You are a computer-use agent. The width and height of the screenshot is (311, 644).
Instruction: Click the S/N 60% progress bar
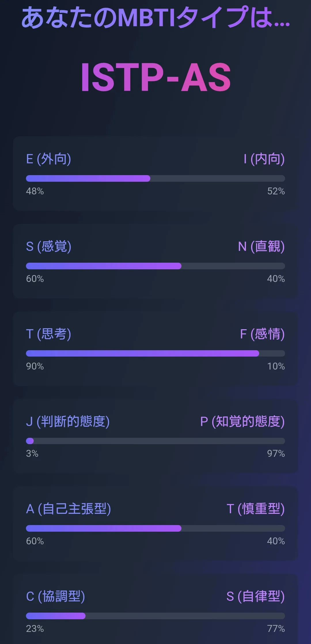pos(155,266)
